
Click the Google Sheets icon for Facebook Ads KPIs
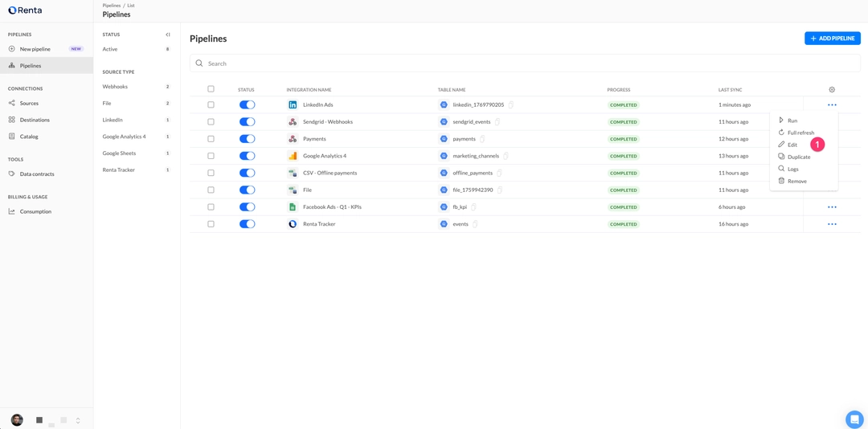pyautogui.click(x=293, y=207)
